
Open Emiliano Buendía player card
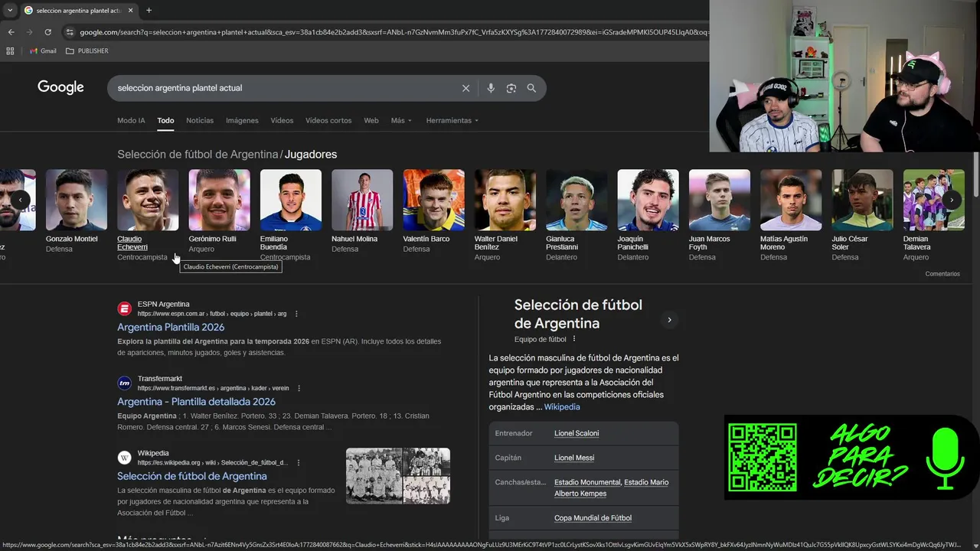pos(291,215)
